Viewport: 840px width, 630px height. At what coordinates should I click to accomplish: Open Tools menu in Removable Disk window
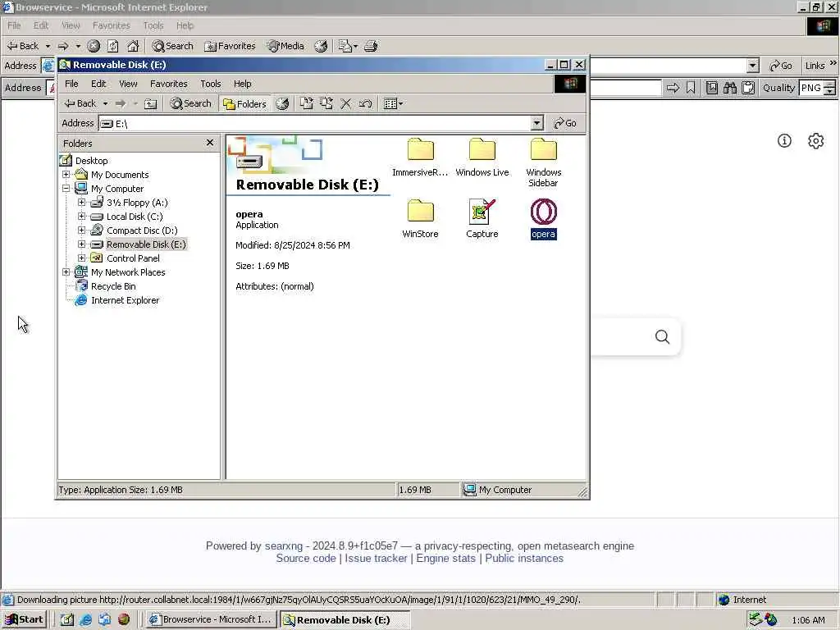(211, 84)
